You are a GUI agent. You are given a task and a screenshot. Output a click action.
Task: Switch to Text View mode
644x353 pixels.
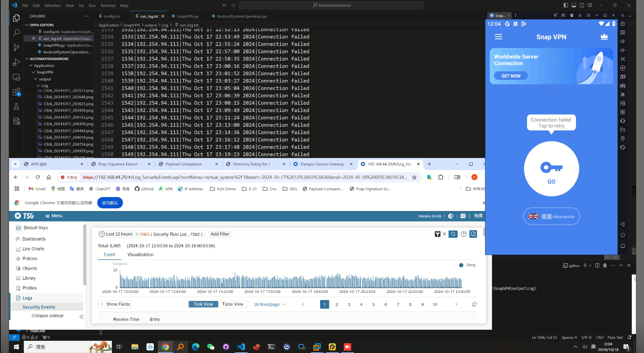pyautogui.click(x=203, y=304)
